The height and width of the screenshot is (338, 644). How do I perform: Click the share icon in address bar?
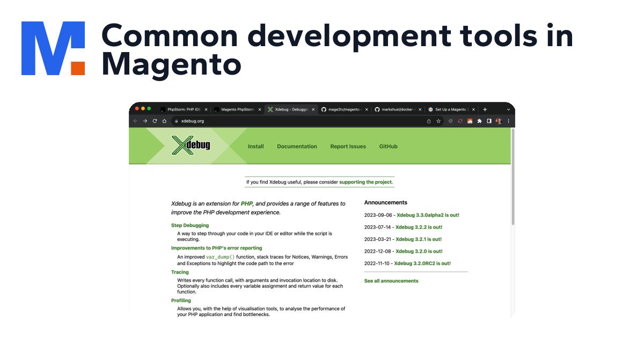429,121
